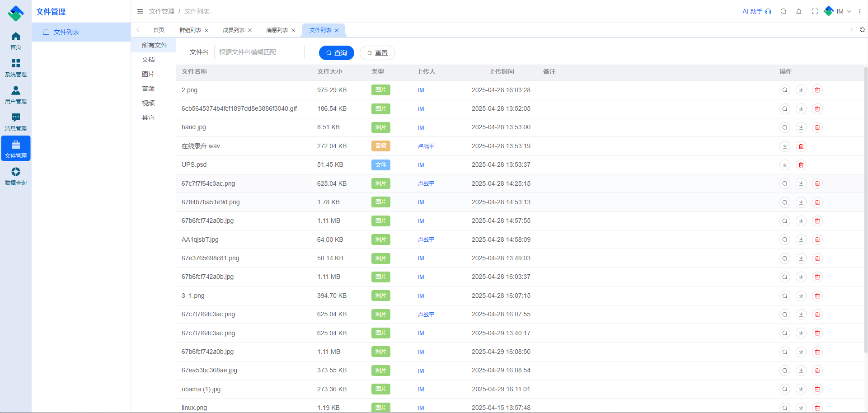The height and width of the screenshot is (413, 868).
Task: Click the 上传时间 column header
Action: pos(502,71)
